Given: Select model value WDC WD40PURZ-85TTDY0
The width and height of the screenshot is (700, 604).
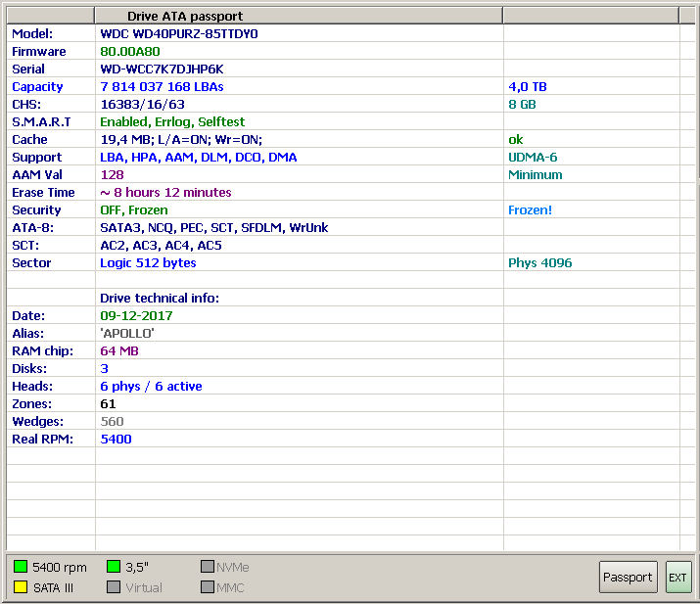Looking at the screenshot, I should click(x=179, y=34).
